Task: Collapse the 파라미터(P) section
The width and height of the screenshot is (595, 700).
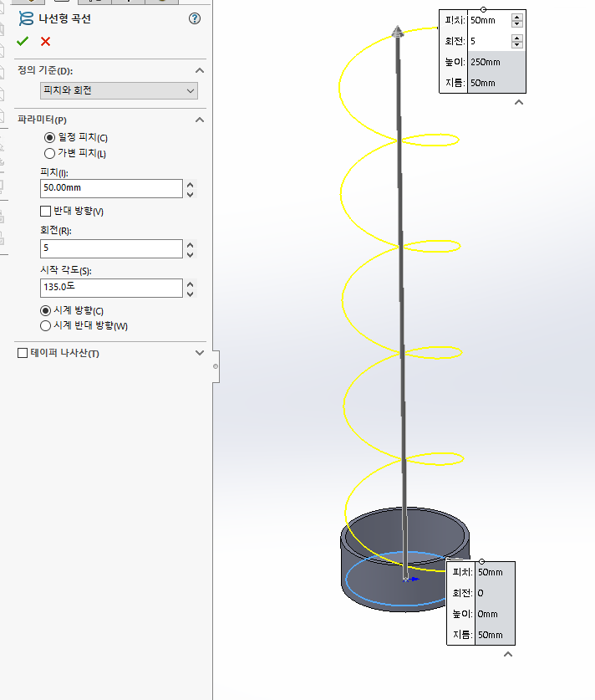Action: [x=200, y=120]
